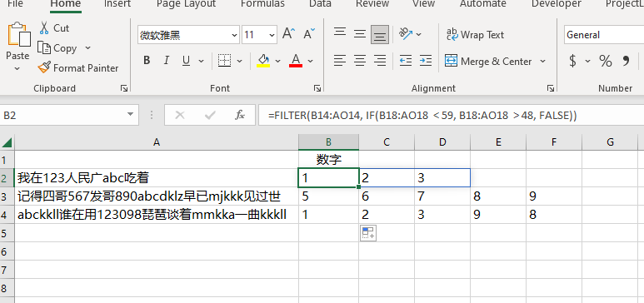Click the Name Box showing B2
Image resolution: width=644 pixels, height=303 pixels.
62,115
